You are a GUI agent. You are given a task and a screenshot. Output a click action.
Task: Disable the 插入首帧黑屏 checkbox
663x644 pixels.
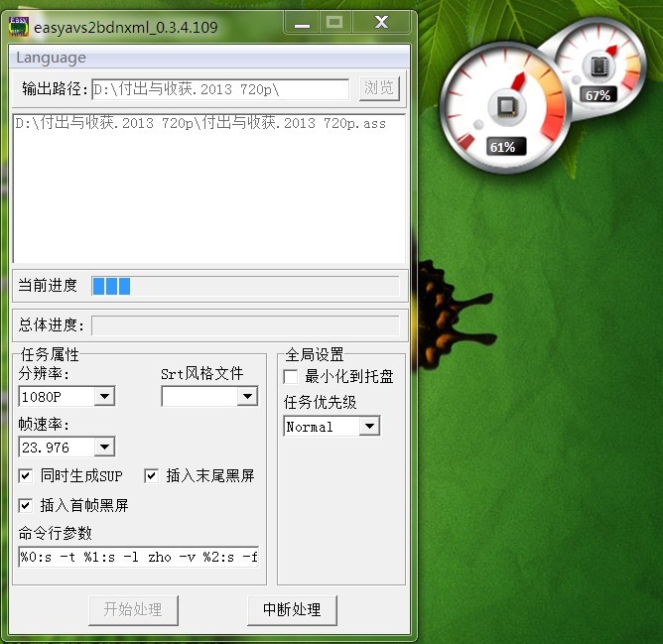[x=26, y=505]
